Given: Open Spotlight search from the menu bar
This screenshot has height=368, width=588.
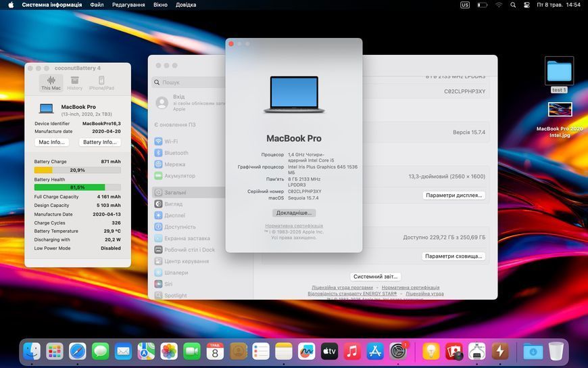Looking at the screenshot, I should tap(513, 5).
